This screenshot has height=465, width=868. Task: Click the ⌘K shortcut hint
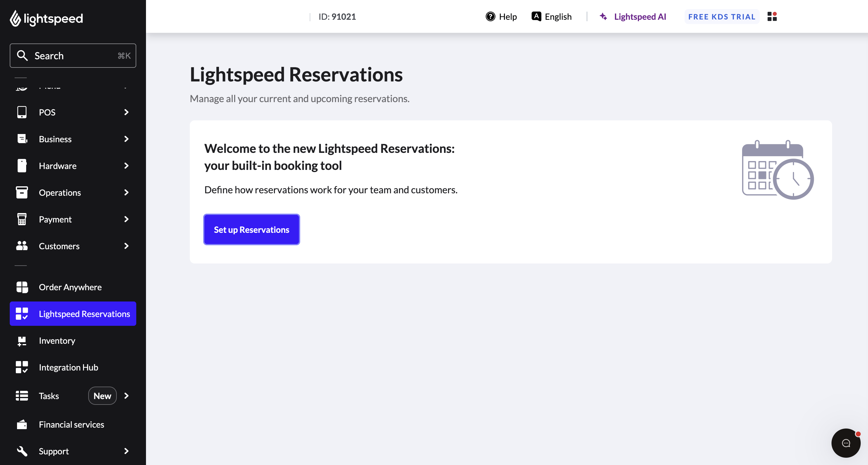(124, 56)
